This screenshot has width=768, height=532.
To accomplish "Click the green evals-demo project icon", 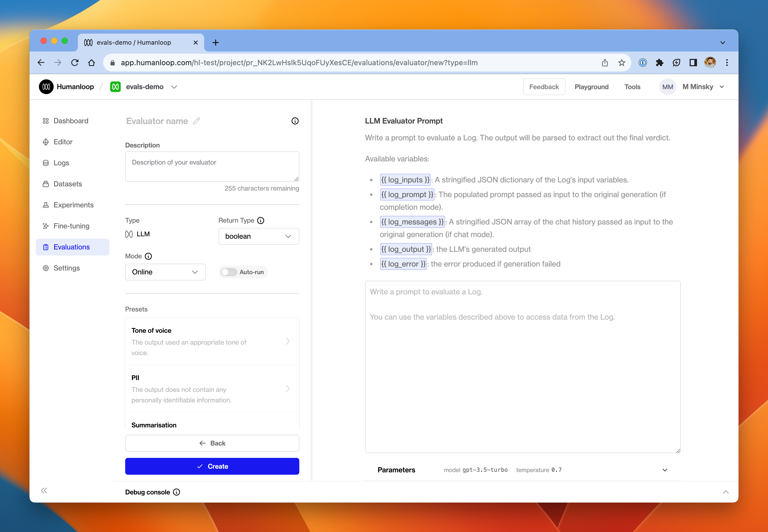I will pyautogui.click(x=115, y=87).
